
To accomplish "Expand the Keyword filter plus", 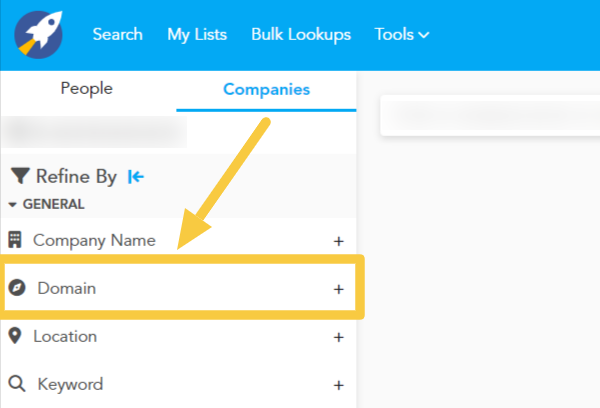I will pyautogui.click(x=338, y=385).
